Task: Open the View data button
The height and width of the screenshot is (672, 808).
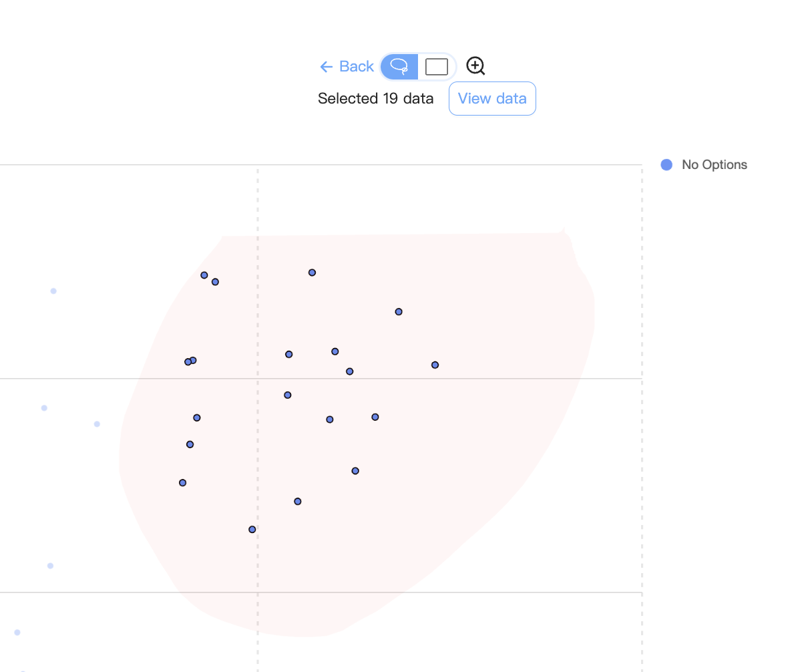Action: (492, 99)
